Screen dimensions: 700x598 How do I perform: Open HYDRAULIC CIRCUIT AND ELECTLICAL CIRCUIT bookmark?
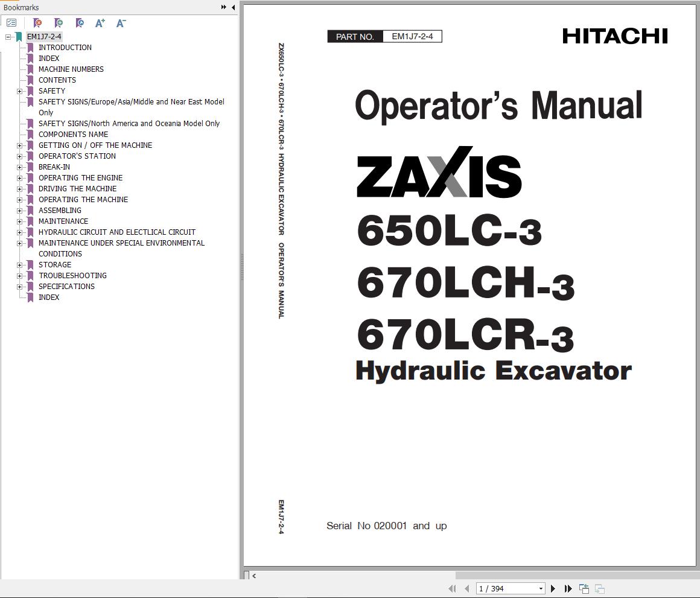click(x=117, y=232)
